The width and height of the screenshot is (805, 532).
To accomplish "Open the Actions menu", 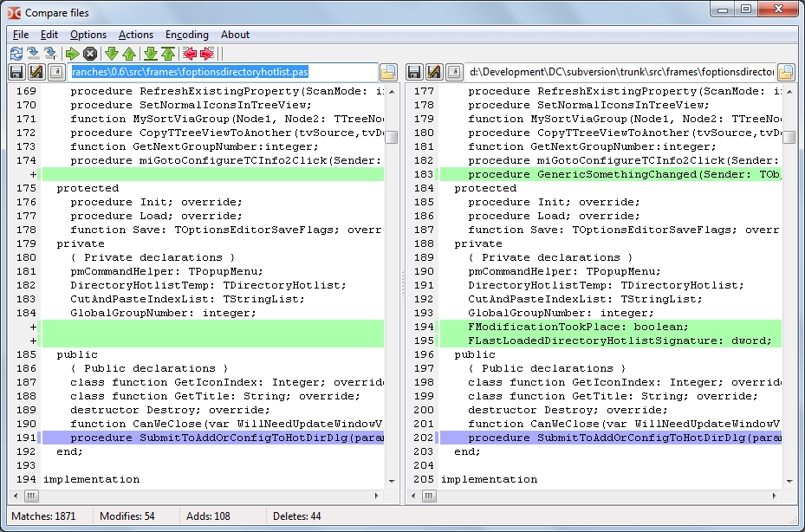I will pos(135,35).
